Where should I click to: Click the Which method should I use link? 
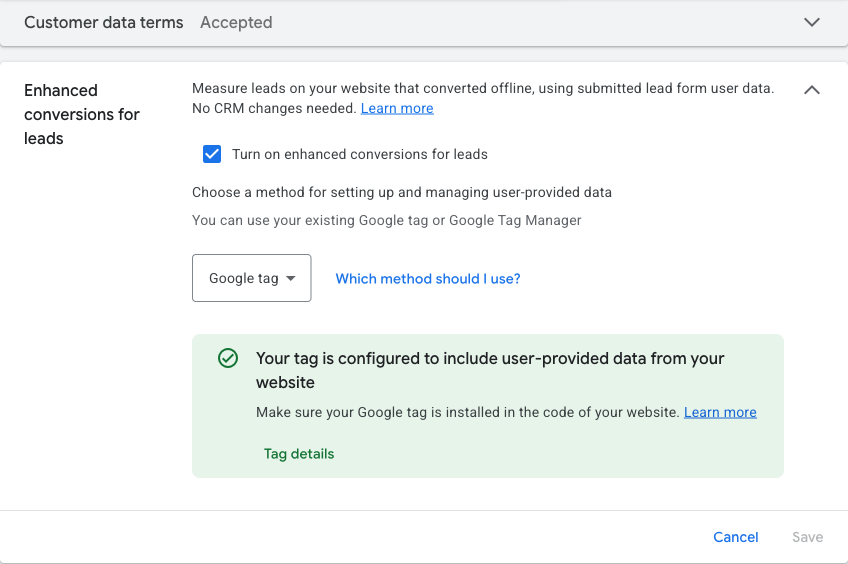pyautogui.click(x=428, y=278)
